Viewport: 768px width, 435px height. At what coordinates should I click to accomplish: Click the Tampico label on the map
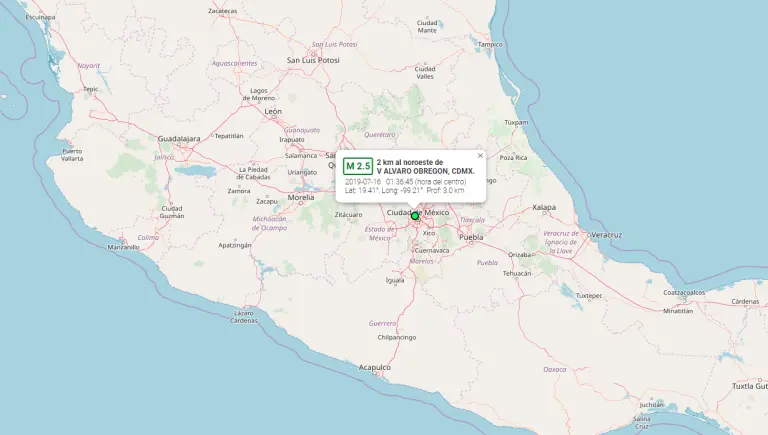(x=490, y=45)
